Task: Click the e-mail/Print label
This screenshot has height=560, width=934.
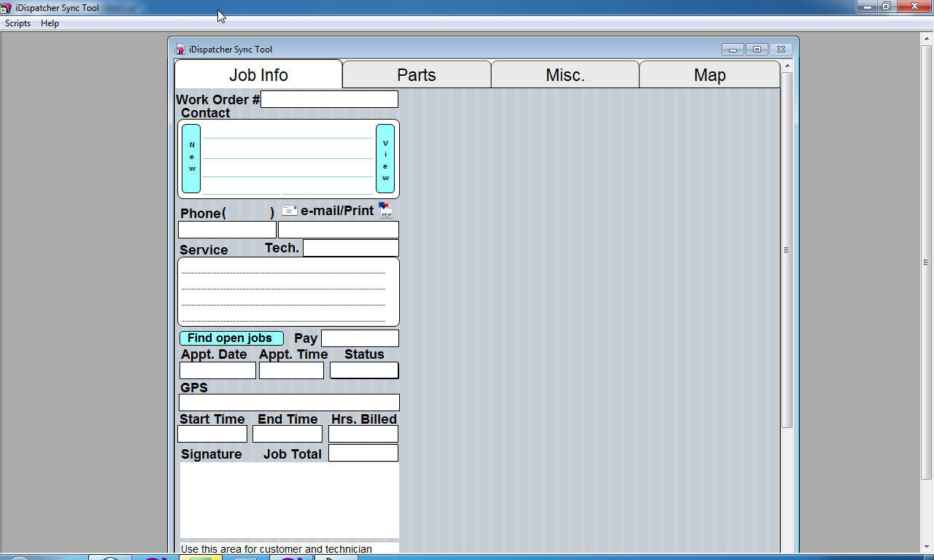Action: pyautogui.click(x=337, y=211)
